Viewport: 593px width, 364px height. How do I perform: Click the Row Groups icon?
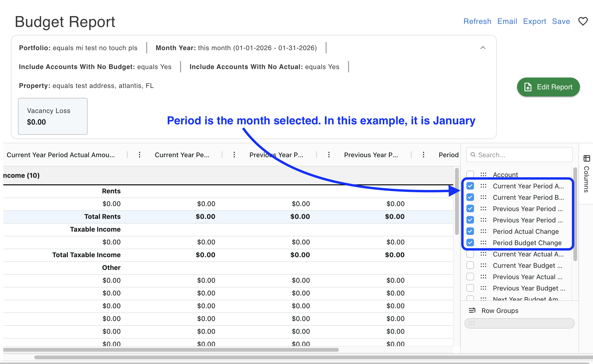point(472,311)
